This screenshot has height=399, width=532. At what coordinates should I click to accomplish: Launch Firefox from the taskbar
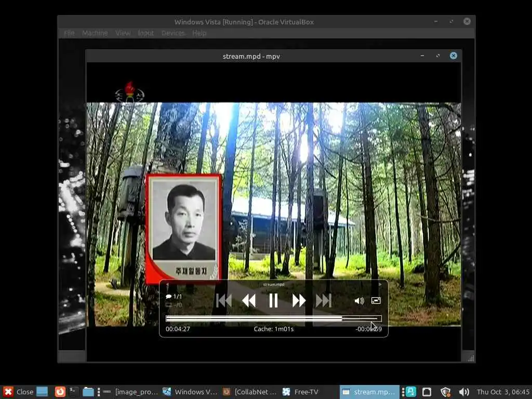point(60,392)
